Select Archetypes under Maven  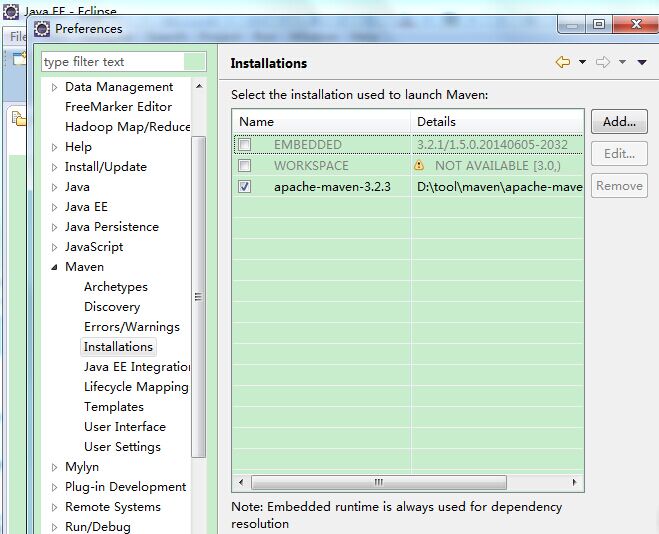click(x=116, y=287)
